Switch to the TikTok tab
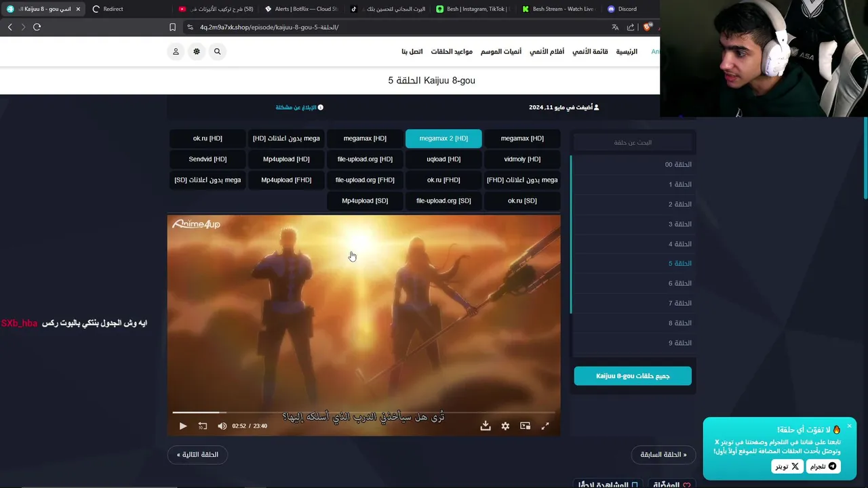868x488 pixels. pos(388,9)
